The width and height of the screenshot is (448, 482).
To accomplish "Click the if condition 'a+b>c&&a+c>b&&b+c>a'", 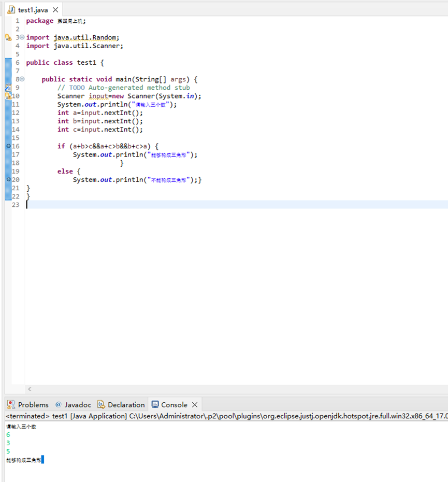I will pos(110,146).
